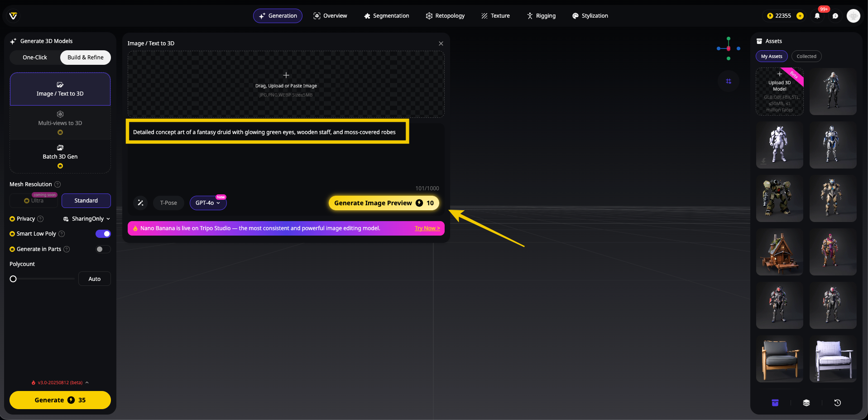Follow the Try Now link
The image size is (868, 420).
pyautogui.click(x=427, y=228)
